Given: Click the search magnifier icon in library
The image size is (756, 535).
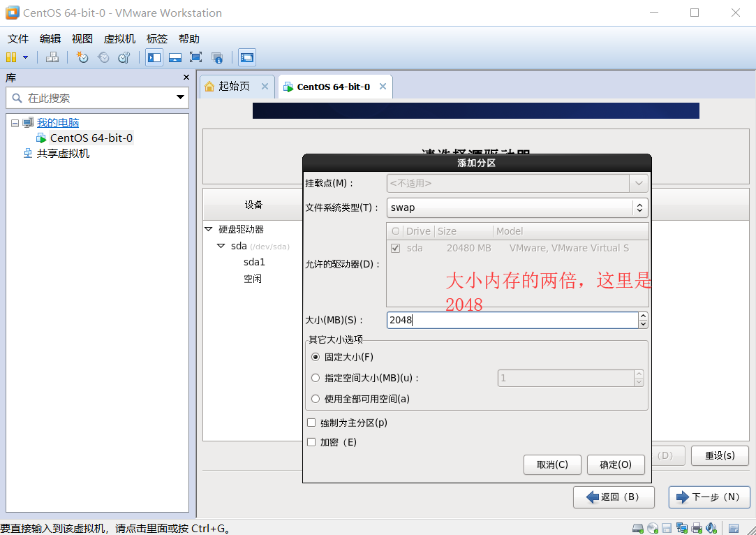Looking at the screenshot, I should click(x=17, y=98).
